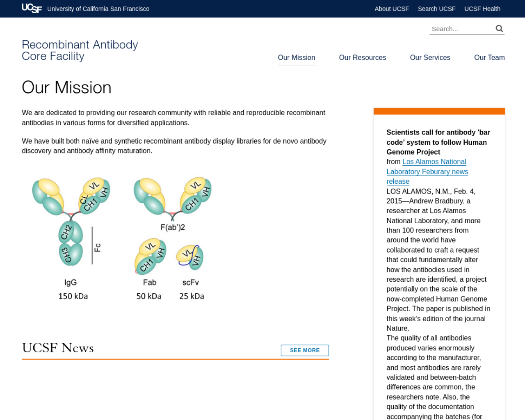Click the SEE MORE news button
525x420 pixels.
coord(305,350)
